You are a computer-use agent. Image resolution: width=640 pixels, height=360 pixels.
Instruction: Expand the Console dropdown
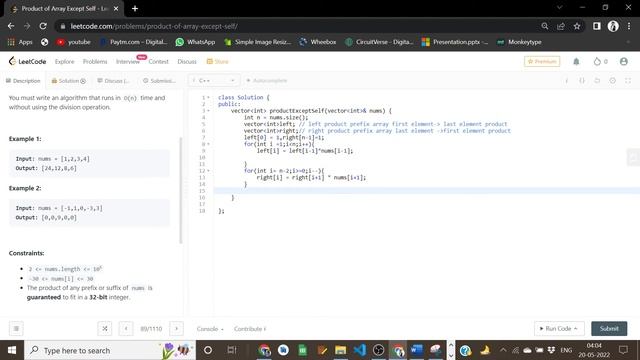210,329
